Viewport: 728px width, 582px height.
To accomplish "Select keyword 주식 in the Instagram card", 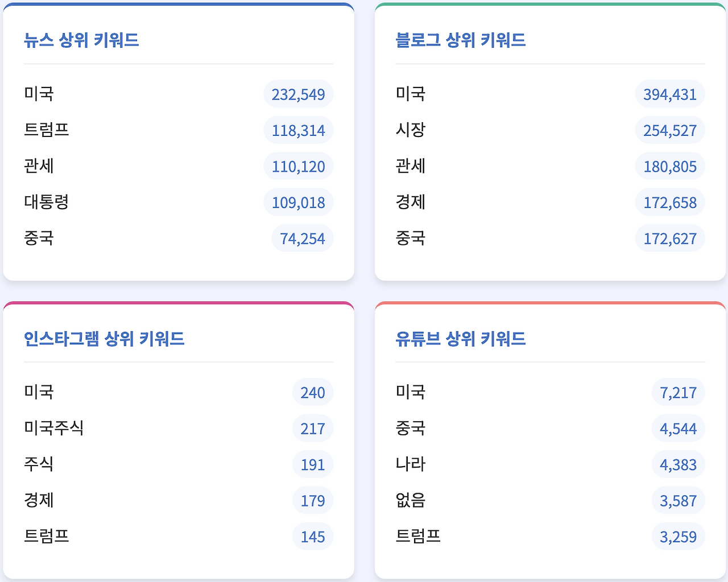I will click(39, 464).
